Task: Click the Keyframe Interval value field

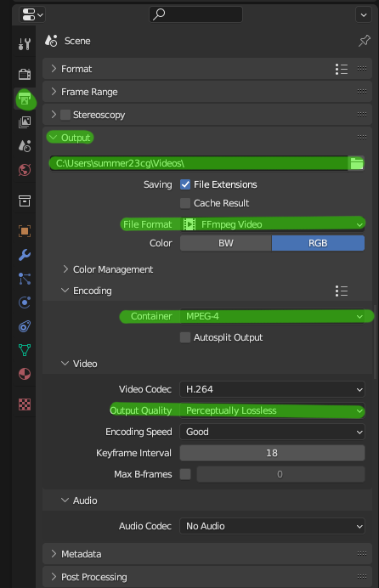Action: [272, 453]
